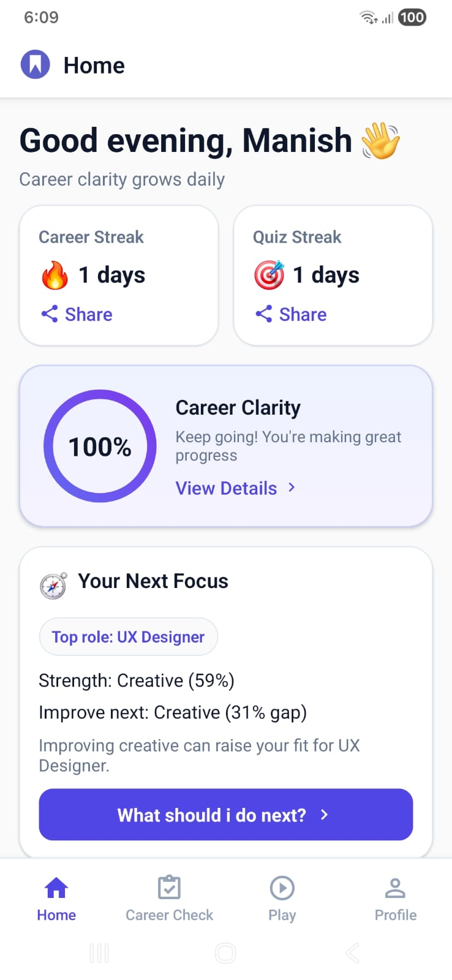Viewport: 452px width, 980px height.
Task: Open View Details for Career Clarity
Action: pyautogui.click(x=226, y=488)
